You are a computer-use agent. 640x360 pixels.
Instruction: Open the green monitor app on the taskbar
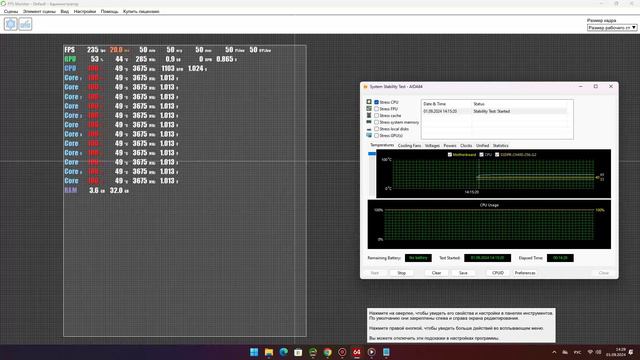[x=313, y=352]
